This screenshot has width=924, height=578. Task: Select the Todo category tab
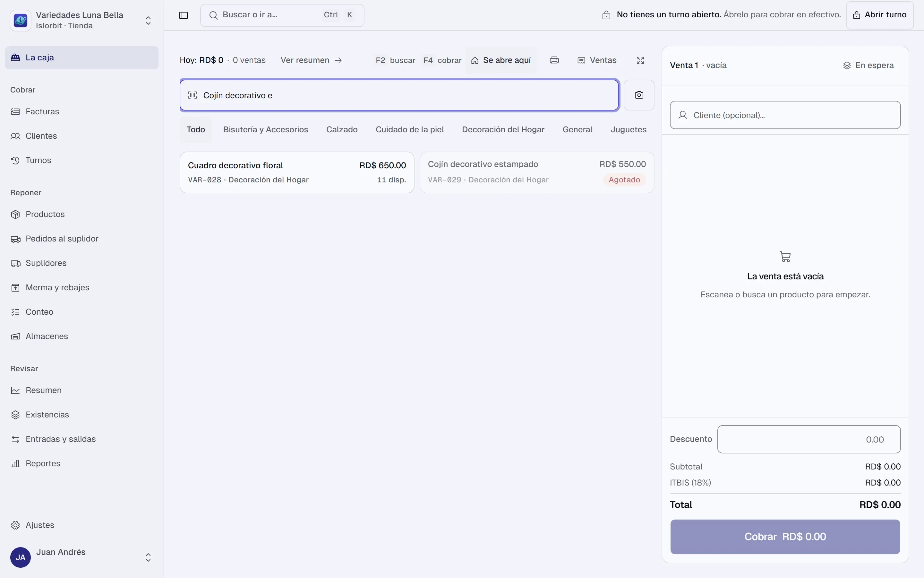[x=196, y=130]
